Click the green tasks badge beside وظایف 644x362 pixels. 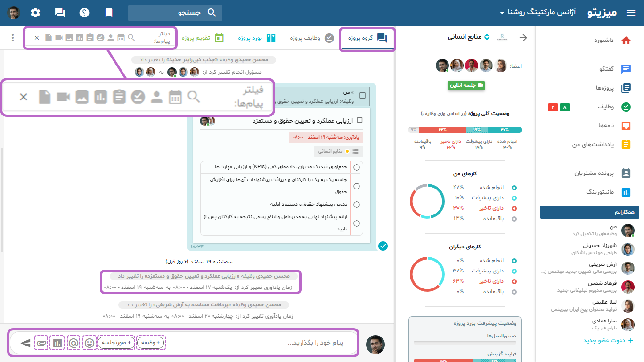tap(564, 107)
